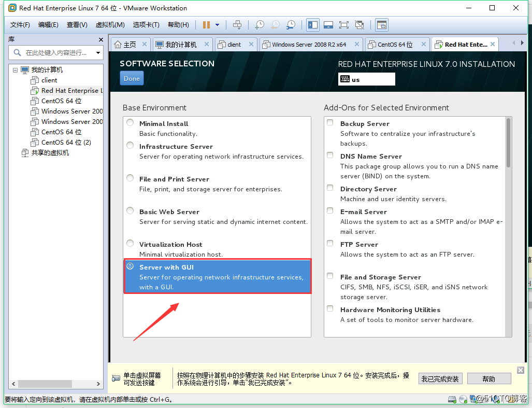Close the Red Hat Enterprise tab
Image resolution: width=532 pixels, height=408 pixels.
(493, 44)
